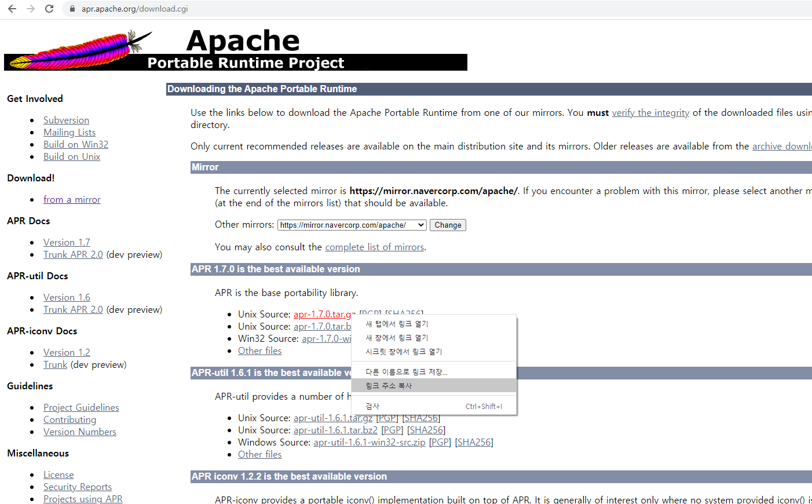Viewport: 812px width, 504px height.
Task: Reload the page with the refresh icon
Action: 49,9
